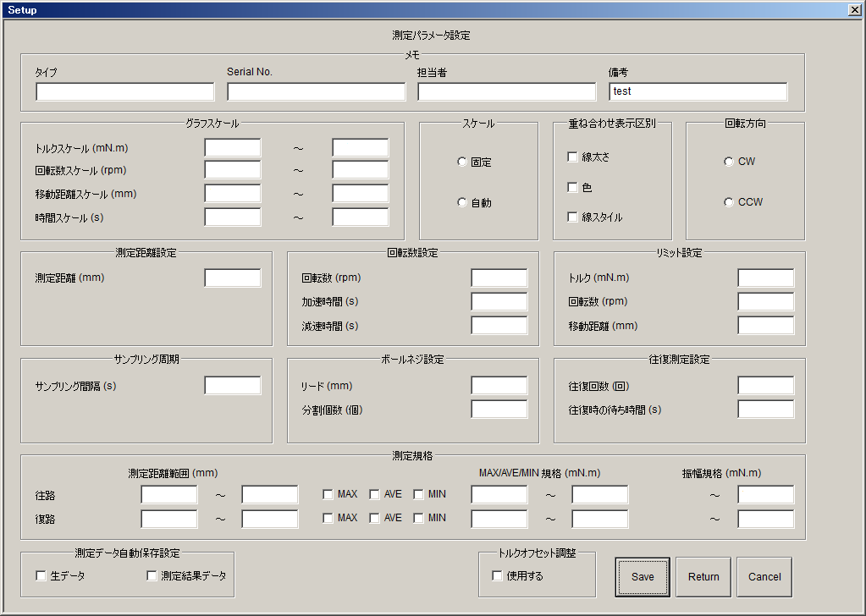Tick the MIN checkbox in 復路 row

coord(418,518)
